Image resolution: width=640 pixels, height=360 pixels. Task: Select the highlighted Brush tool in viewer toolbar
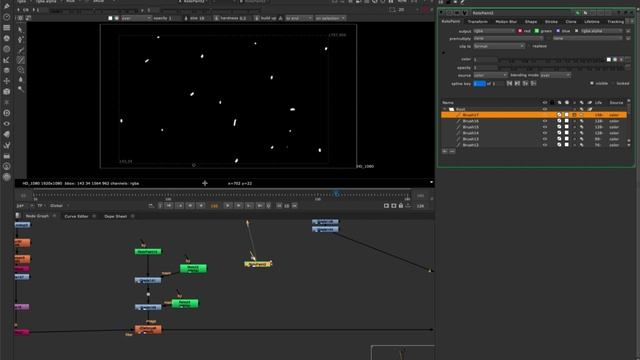tap(20, 60)
